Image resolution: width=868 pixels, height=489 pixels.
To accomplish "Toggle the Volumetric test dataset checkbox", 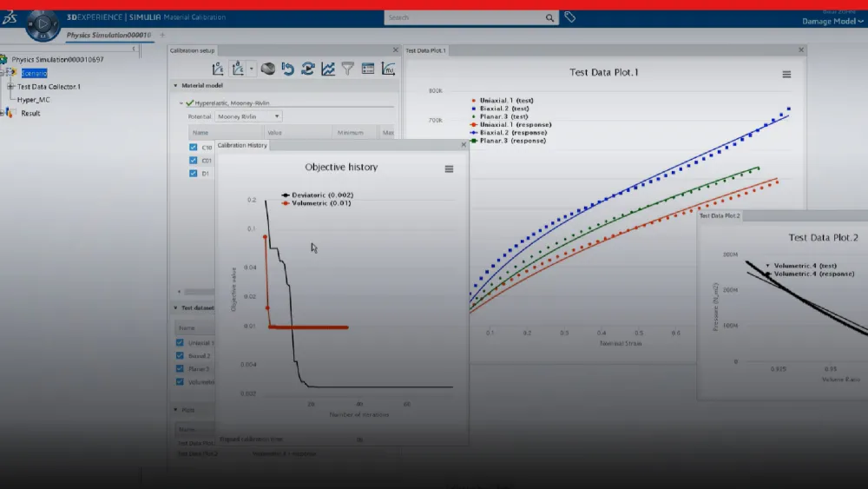I will coord(180,381).
